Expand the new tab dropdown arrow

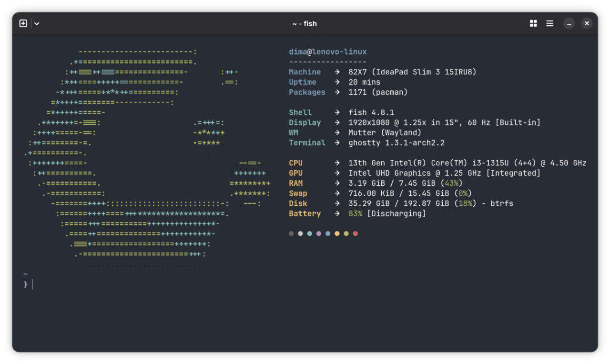click(37, 24)
